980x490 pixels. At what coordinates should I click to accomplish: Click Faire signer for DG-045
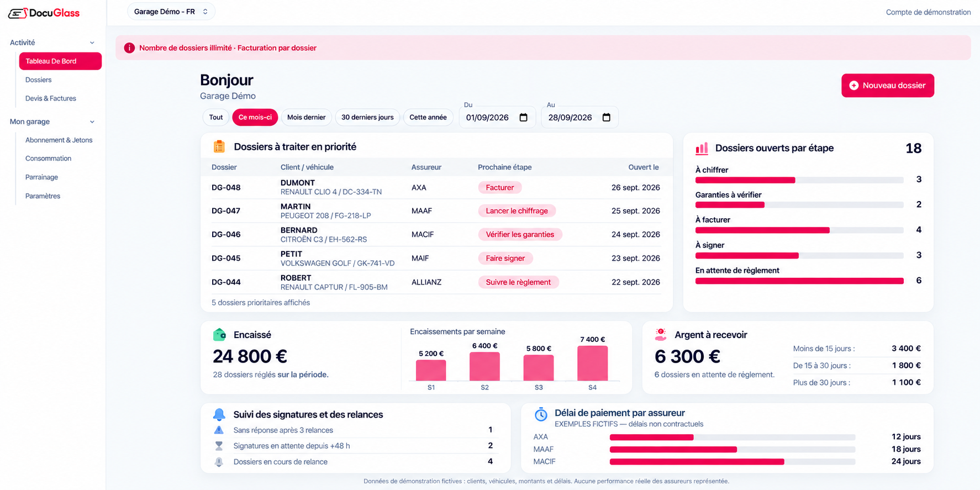point(505,259)
